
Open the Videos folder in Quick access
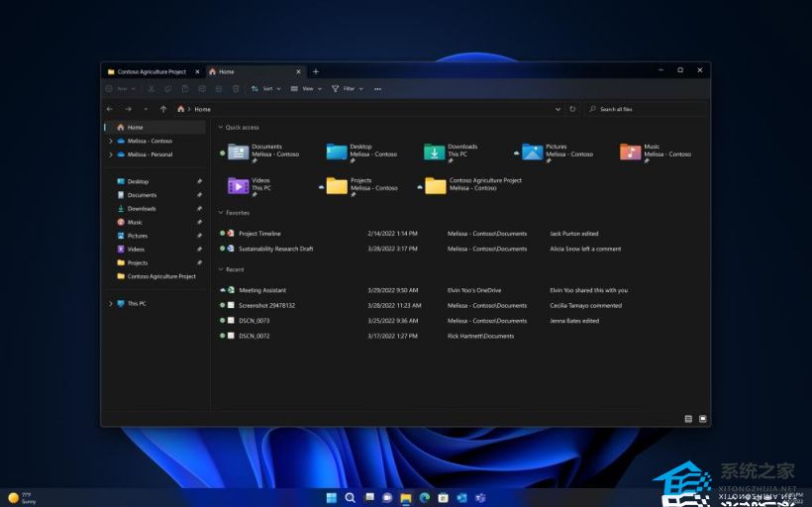click(239, 185)
